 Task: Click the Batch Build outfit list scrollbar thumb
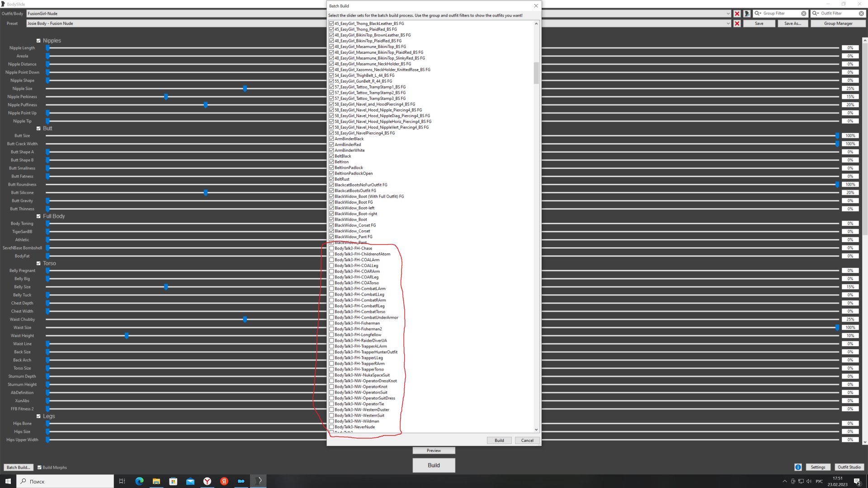click(x=536, y=73)
